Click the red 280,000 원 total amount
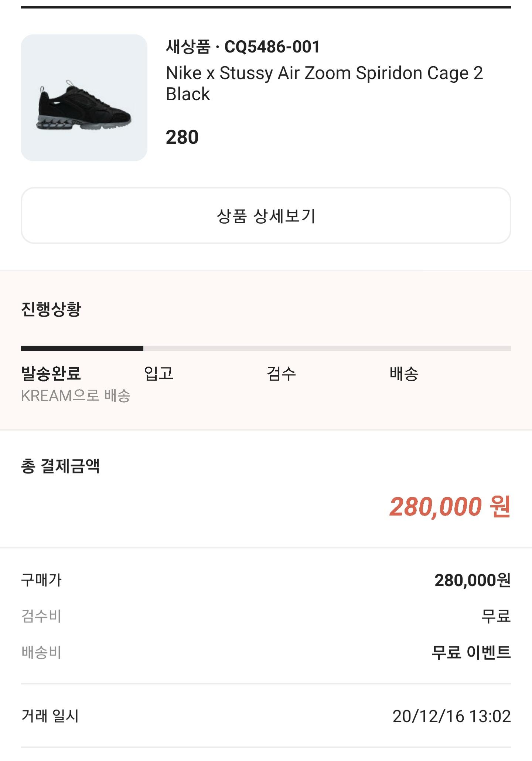The height and width of the screenshot is (761, 532). 450,506
